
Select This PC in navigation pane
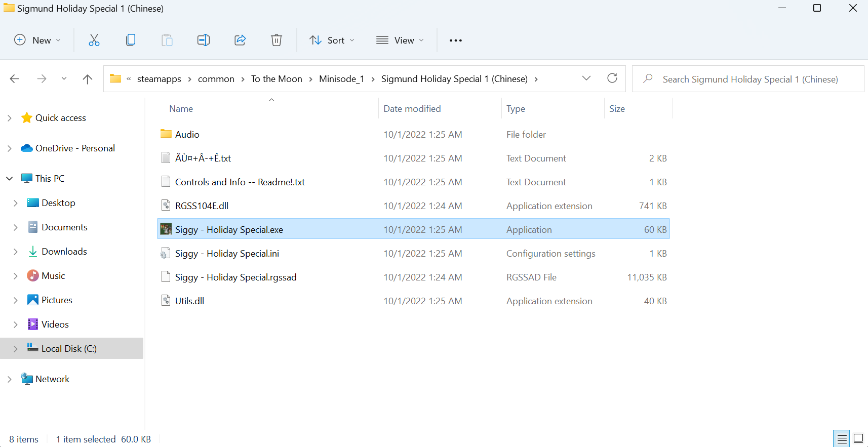pos(50,179)
